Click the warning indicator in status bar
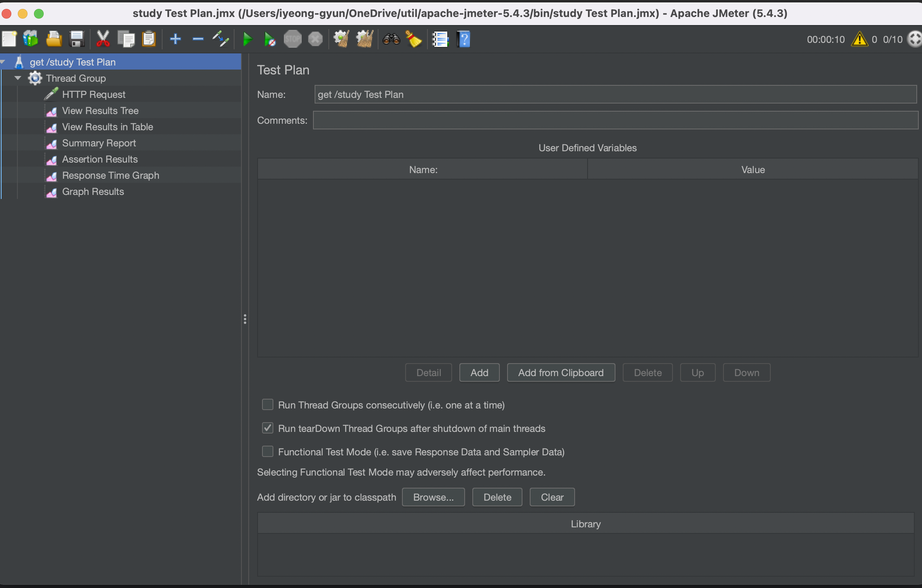This screenshot has width=922, height=588. (859, 38)
